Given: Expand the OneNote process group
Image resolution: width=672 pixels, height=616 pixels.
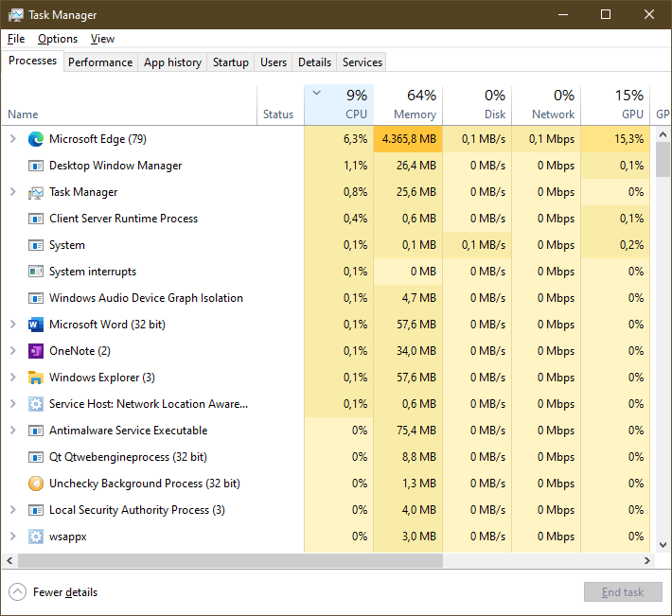Looking at the screenshot, I should pyautogui.click(x=13, y=351).
